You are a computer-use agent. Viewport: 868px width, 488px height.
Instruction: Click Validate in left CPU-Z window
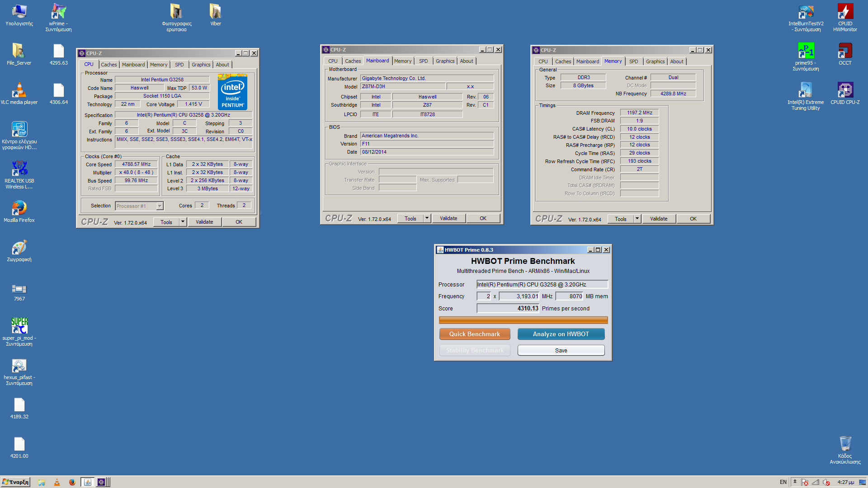204,222
